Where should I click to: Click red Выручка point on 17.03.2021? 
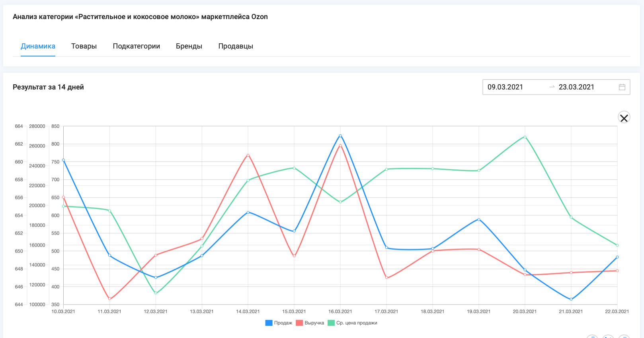[x=386, y=278]
